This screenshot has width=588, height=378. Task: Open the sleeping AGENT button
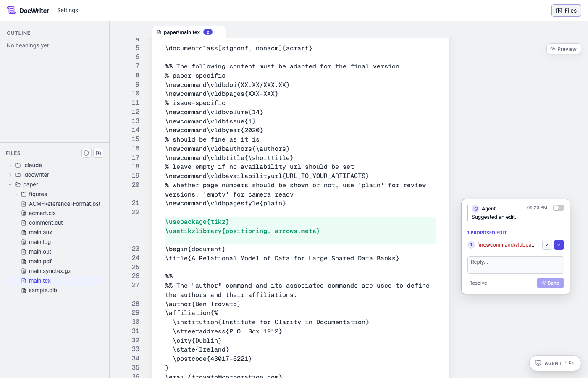tap(555, 363)
